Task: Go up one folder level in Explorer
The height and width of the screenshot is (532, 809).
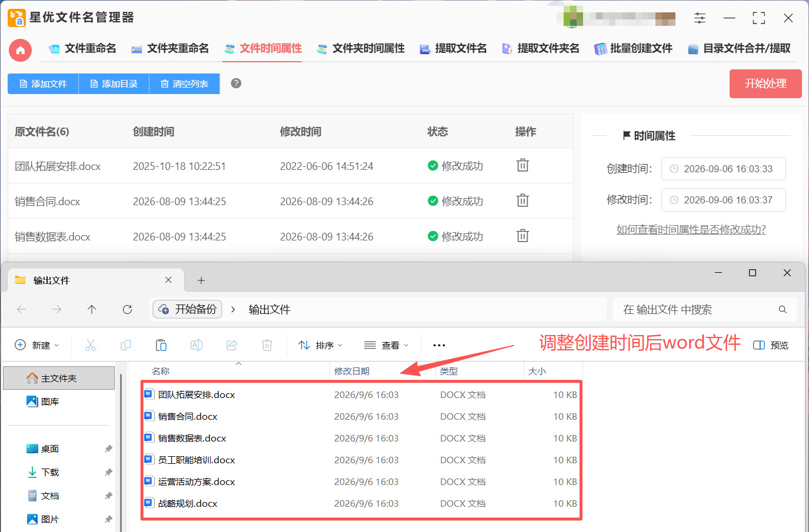Action: [x=92, y=309]
